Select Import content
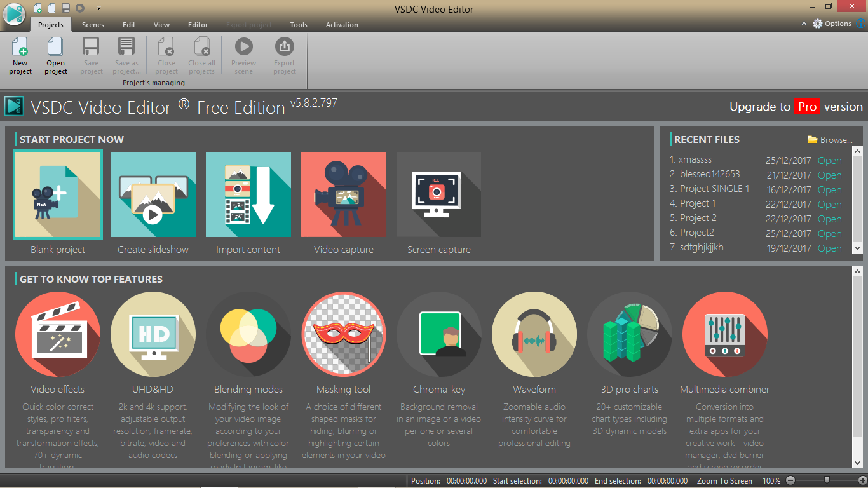This screenshot has width=868, height=488. [x=248, y=194]
